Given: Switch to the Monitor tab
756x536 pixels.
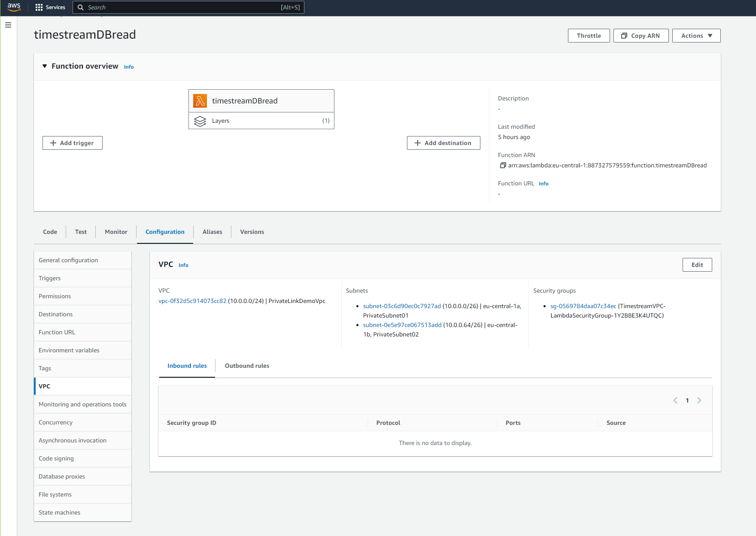Looking at the screenshot, I should pyautogui.click(x=116, y=232).
